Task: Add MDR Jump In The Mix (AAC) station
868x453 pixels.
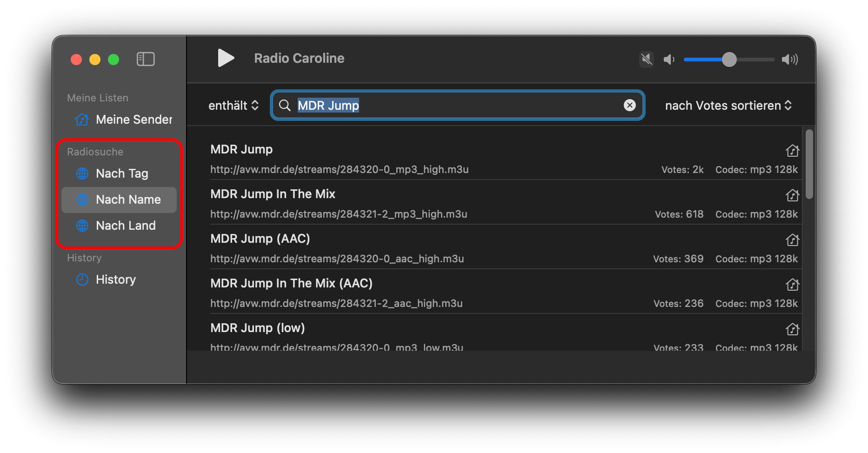Action: 792,285
